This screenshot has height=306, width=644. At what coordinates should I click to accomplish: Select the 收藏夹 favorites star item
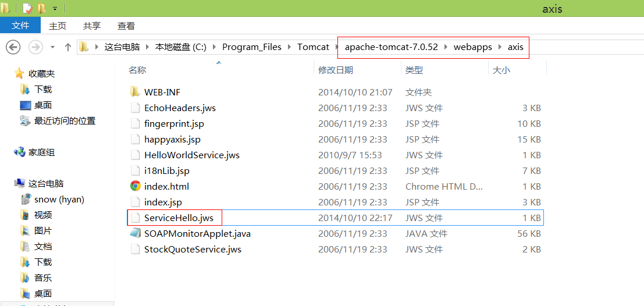[x=34, y=73]
